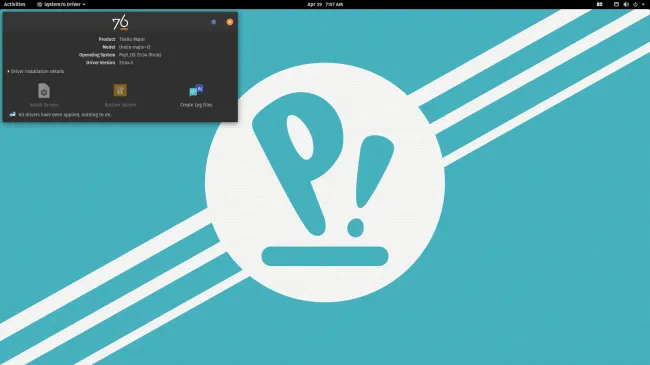The image size is (650, 365).
Task: Open the clock and calendar menu
Action: (325, 4)
